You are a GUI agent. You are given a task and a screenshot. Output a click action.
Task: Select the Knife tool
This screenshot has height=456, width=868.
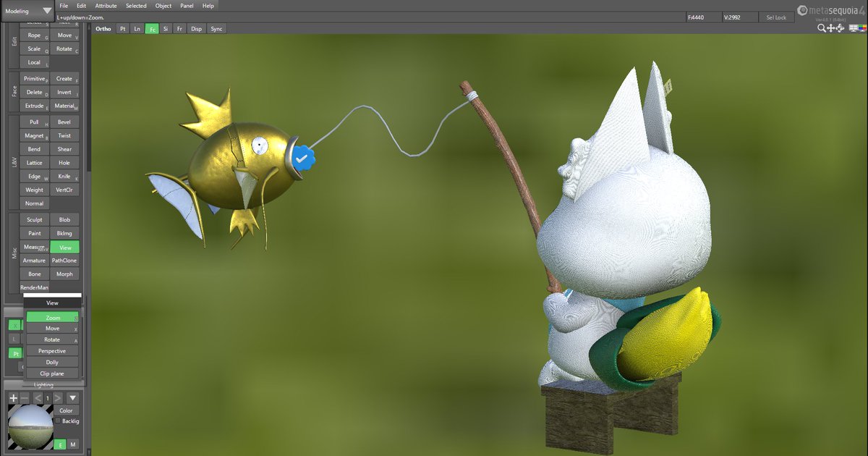click(x=64, y=176)
